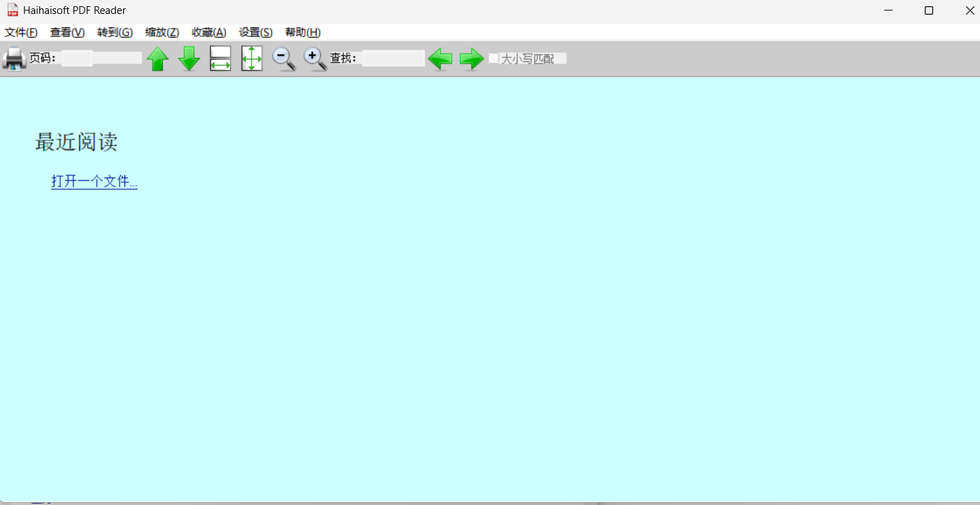Open the 转到(G) menu

[x=115, y=32]
